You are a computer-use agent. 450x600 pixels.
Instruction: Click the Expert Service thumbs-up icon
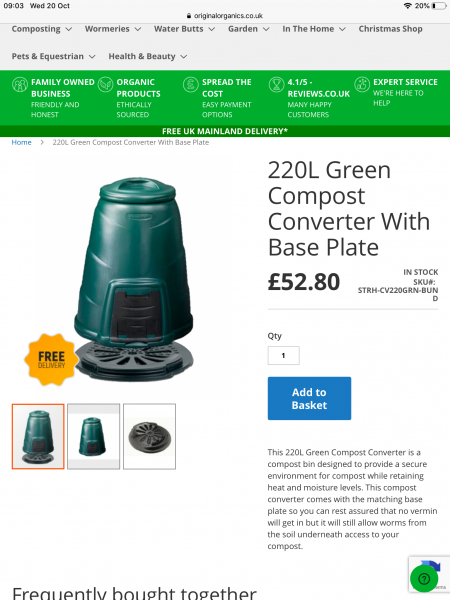[x=362, y=85]
